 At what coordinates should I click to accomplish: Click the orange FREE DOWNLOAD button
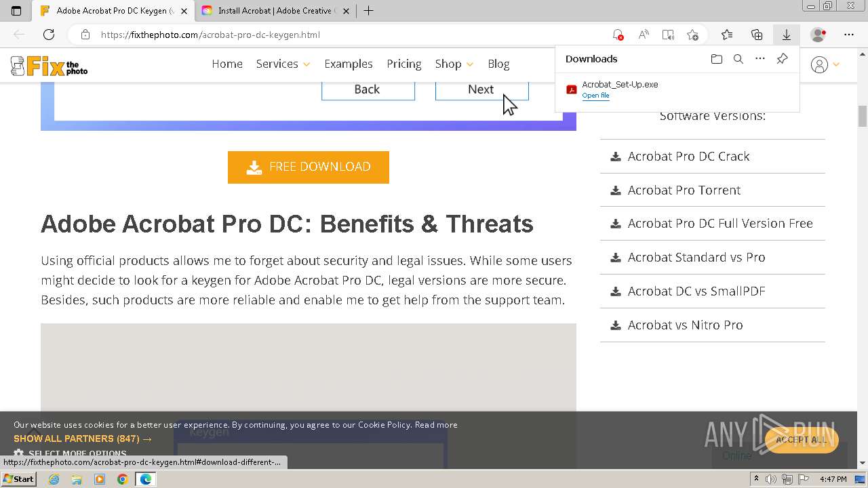pos(309,167)
